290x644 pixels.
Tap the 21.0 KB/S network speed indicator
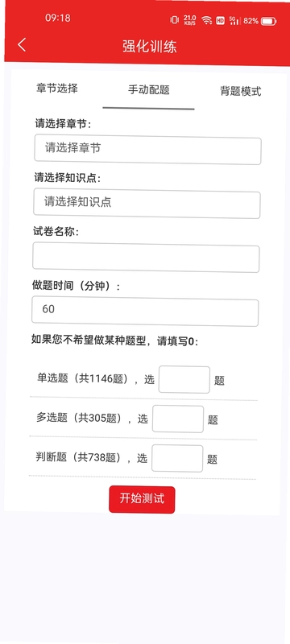click(190, 20)
